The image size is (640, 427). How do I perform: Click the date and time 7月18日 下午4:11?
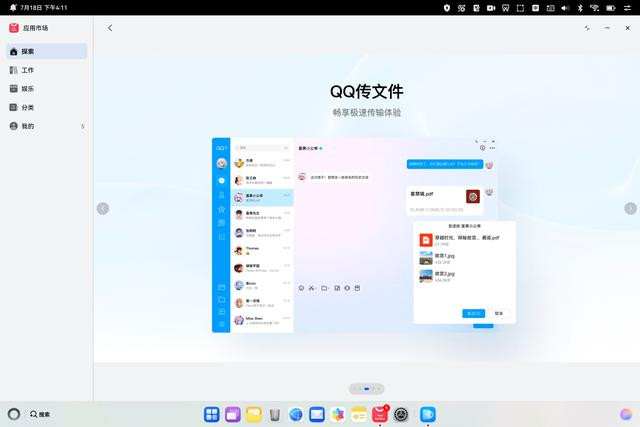pyautogui.click(x=44, y=7)
